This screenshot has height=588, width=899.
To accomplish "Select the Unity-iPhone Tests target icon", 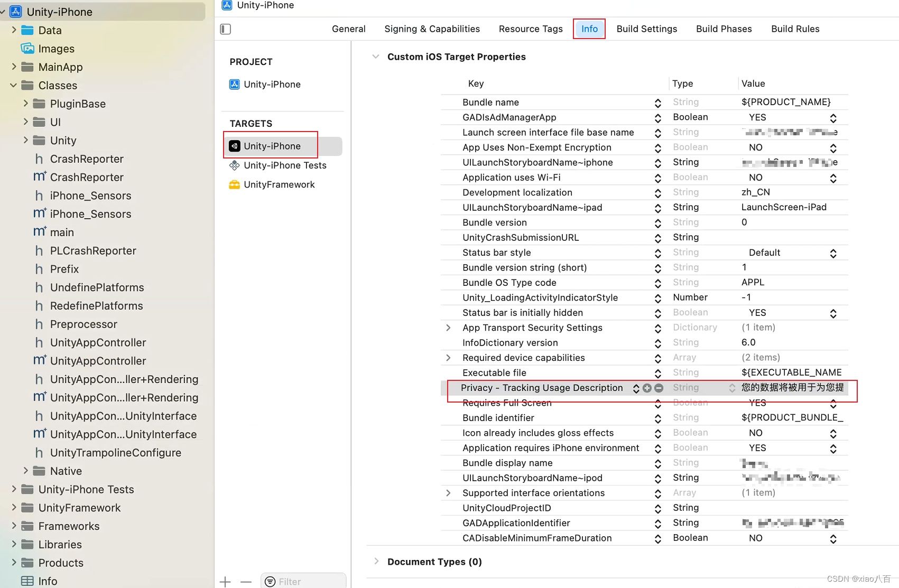I will (235, 165).
